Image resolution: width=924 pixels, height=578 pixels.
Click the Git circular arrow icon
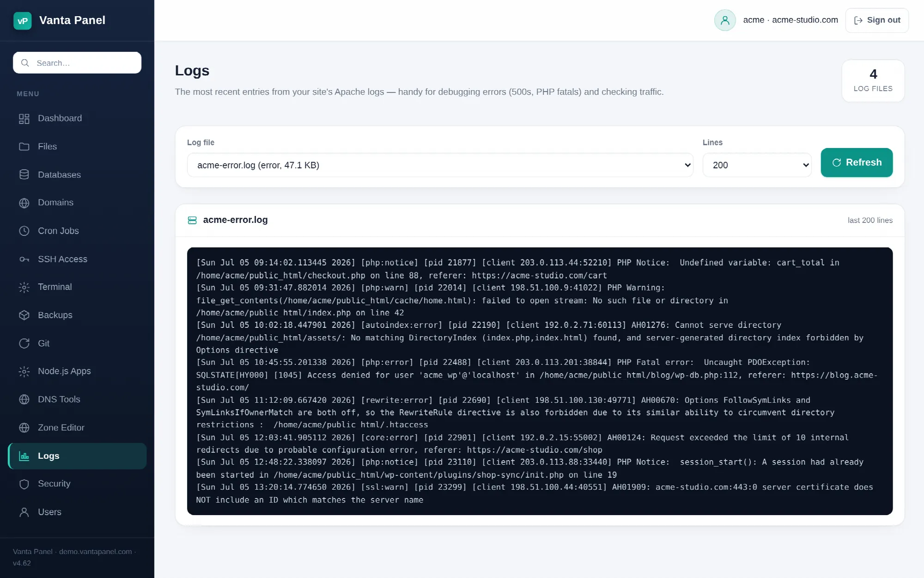tap(24, 343)
